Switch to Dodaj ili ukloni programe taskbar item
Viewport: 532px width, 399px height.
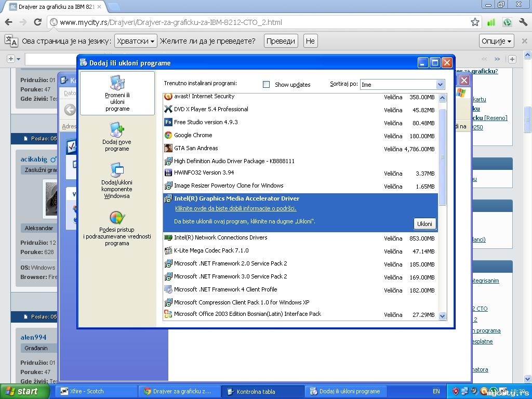[x=346, y=391]
